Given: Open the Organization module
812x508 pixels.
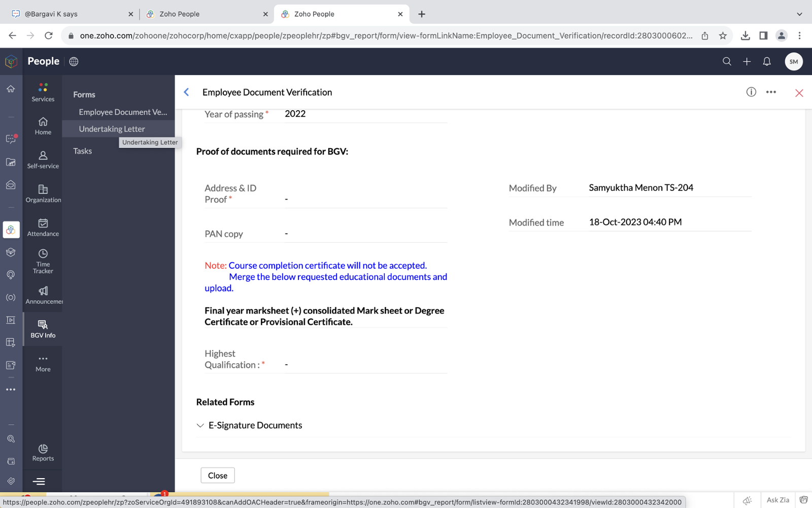Looking at the screenshot, I should click(x=43, y=193).
